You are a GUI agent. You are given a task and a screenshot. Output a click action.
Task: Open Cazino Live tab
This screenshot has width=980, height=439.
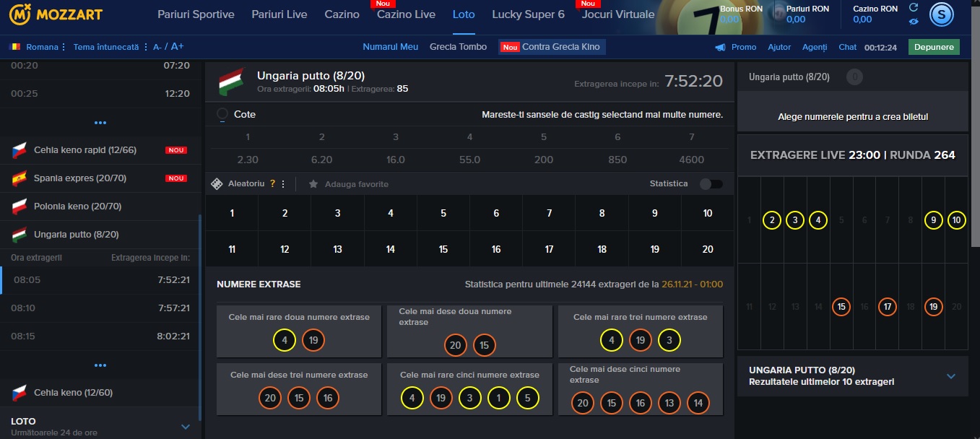click(x=407, y=14)
